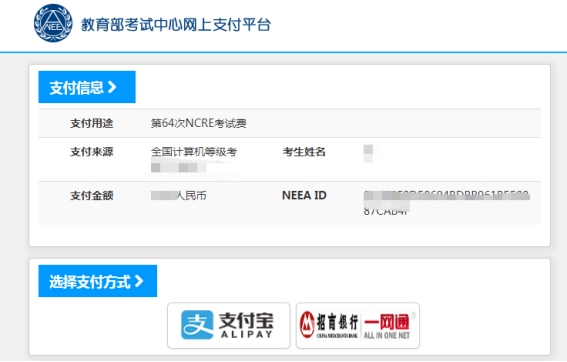Click the NEEA ID label
The image size is (567, 362).
point(304,195)
